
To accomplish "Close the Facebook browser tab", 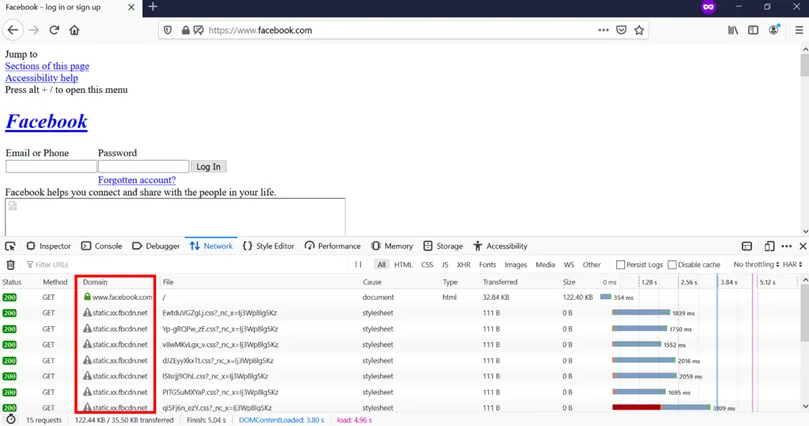I will point(131,7).
